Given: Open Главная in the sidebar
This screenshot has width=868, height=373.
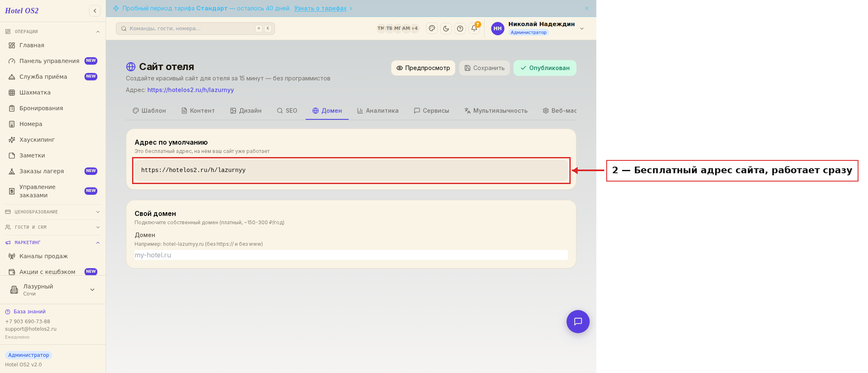Looking at the screenshot, I should coord(53,45).
